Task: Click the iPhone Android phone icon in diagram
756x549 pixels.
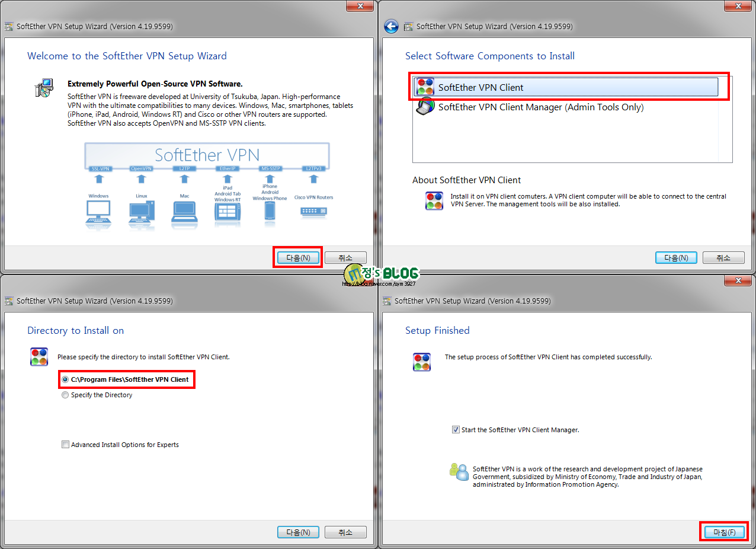Action: tap(270, 212)
